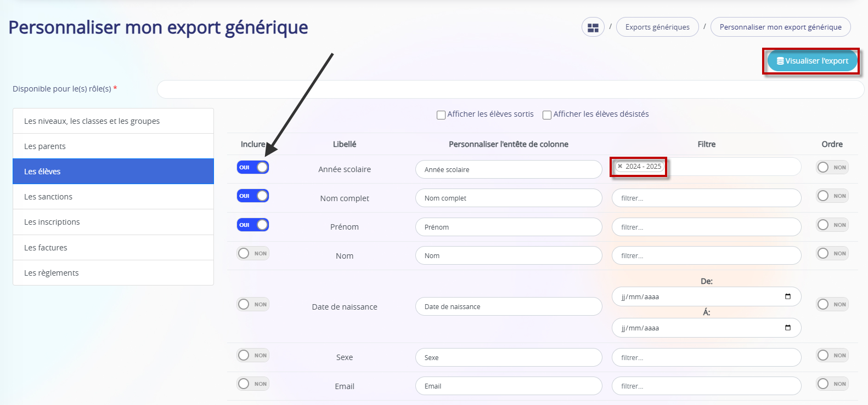
Task: Go to Exports génériques breadcrumb
Action: (657, 27)
